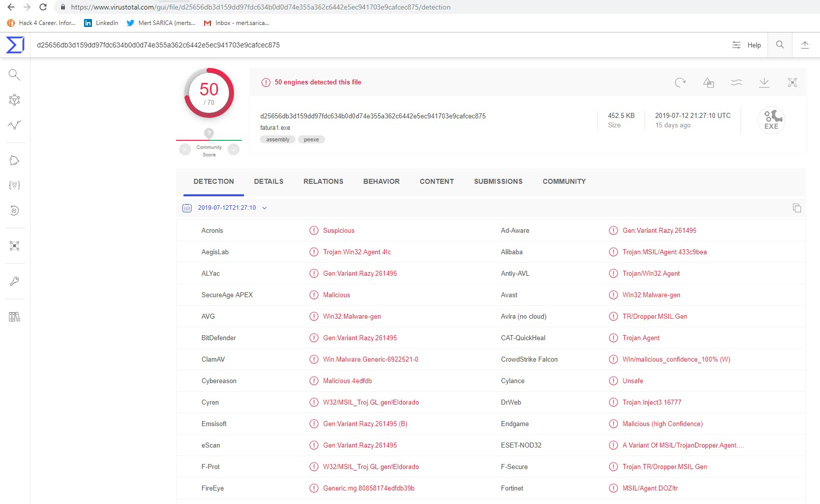Switch to the DETAILS tab

click(268, 181)
